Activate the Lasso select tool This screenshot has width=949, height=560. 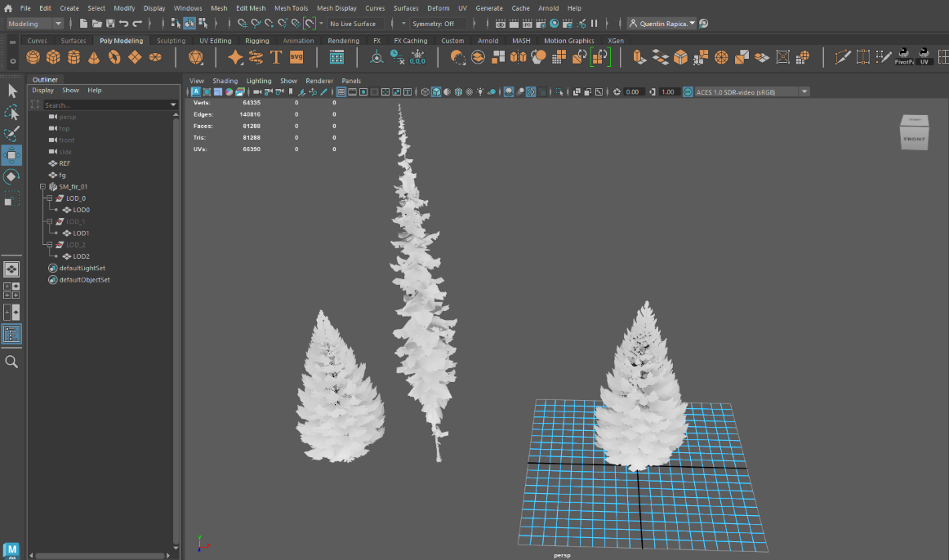click(12, 113)
